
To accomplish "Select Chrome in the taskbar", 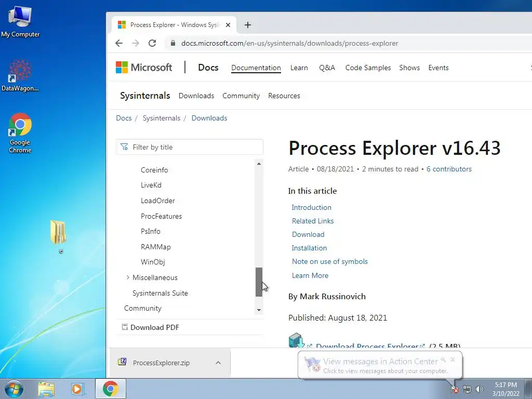I will [111, 389].
